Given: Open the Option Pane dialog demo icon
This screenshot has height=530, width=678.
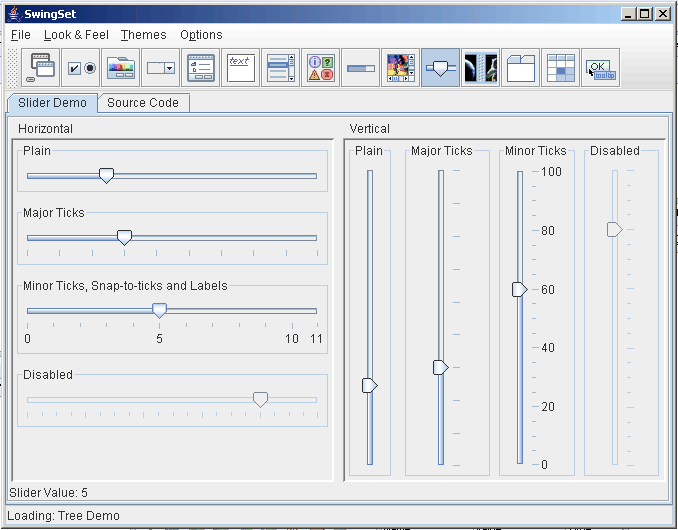Looking at the screenshot, I should tap(320, 68).
